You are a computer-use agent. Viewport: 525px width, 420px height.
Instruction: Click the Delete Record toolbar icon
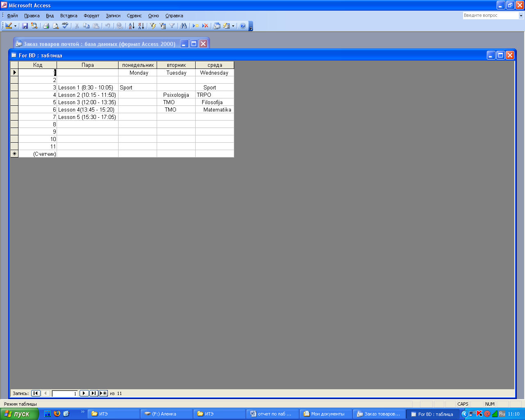tap(205, 25)
